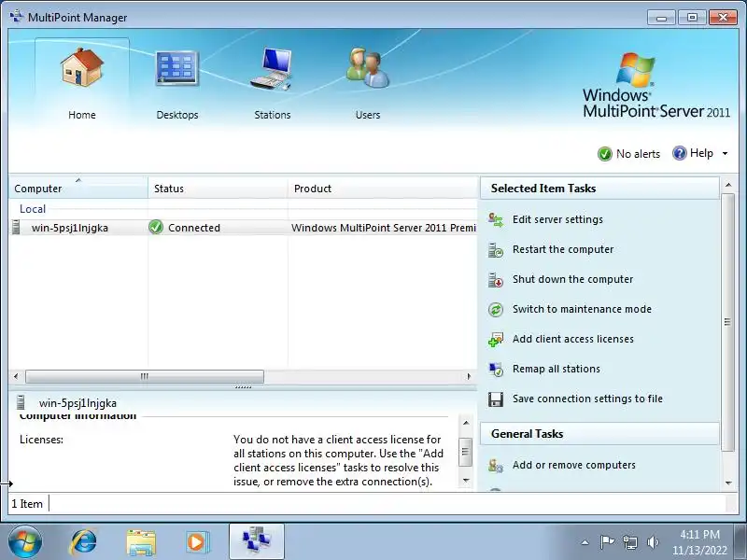747x560 pixels.
Task: Open Windows Media Player from the taskbar
Action: click(197, 542)
